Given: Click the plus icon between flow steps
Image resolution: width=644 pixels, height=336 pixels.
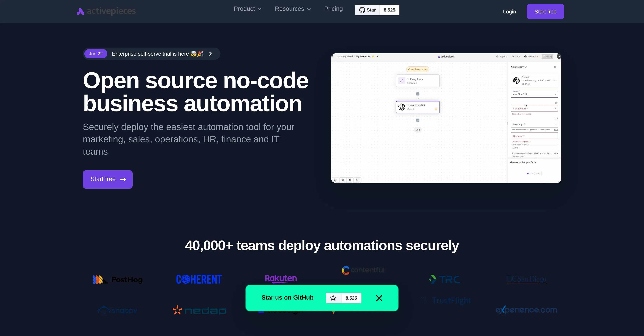Looking at the screenshot, I should [x=418, y=94].
